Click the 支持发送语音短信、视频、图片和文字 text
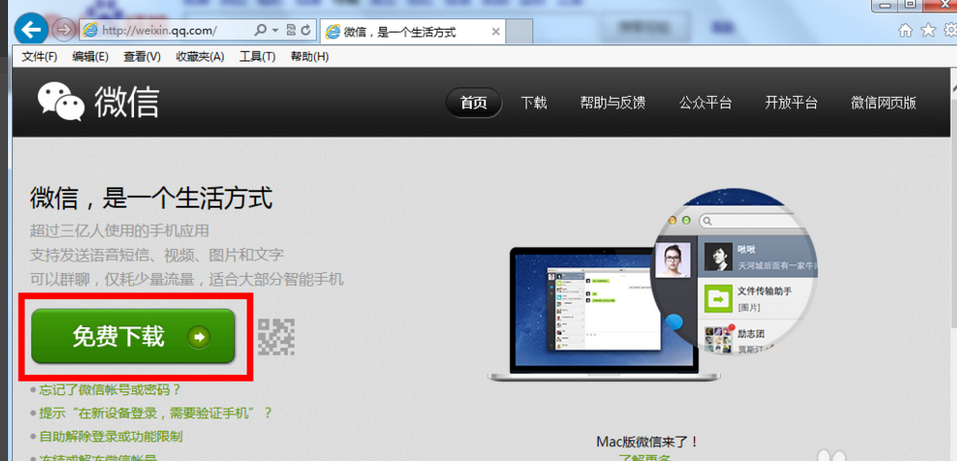Image resolution: width=957 pixels, height=461 pixels. click(157, 255)
